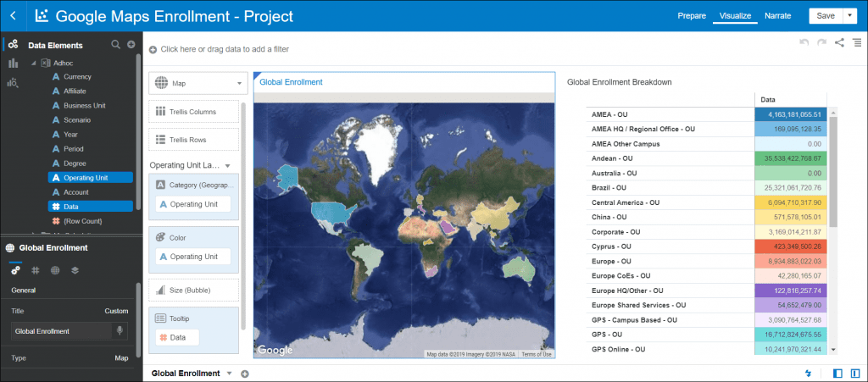The image size is (868, 382).
Task: Click the Undo icon
Action: [804, 42]
